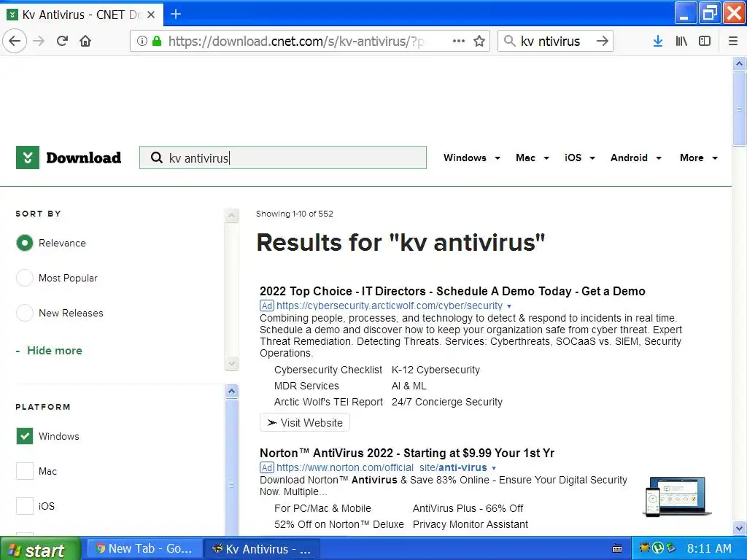Open K-12 Cybersecurity link
Screen dimensions: 747x560
pyautogui.click(x=436, y=370)
